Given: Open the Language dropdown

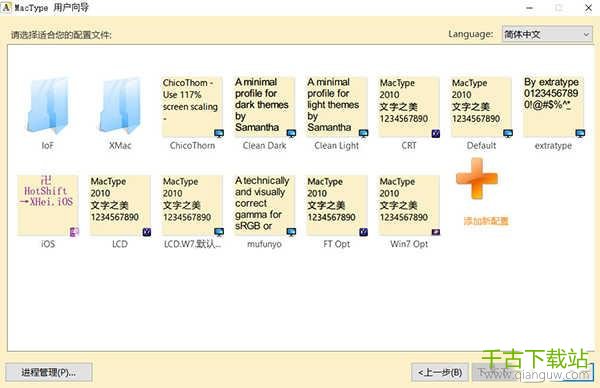Looking at the screenshot, I should 547,34.
